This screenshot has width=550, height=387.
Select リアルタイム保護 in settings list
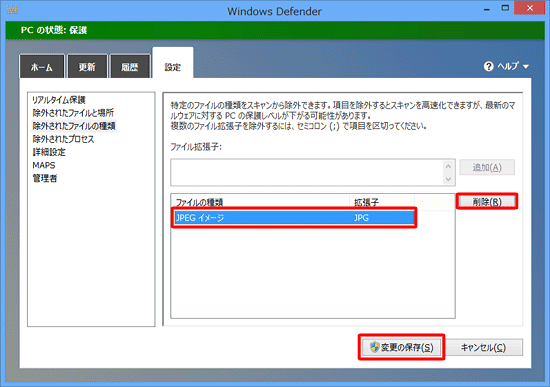coord(59,100)
